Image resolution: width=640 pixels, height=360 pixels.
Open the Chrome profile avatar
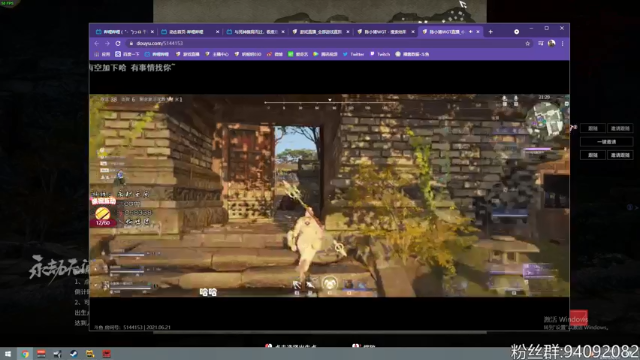pos(551,43)
